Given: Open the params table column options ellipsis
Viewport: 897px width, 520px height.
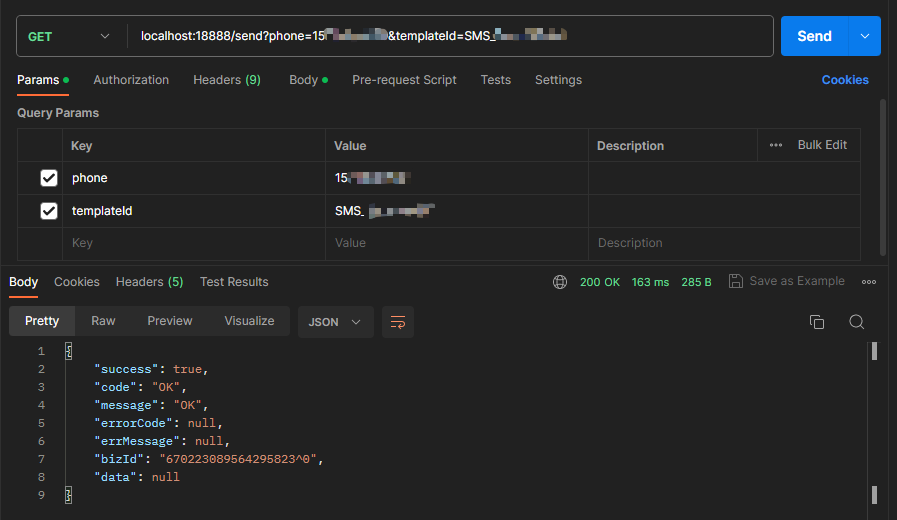Looking at the screenshot, I should click(x=776, y=145).
